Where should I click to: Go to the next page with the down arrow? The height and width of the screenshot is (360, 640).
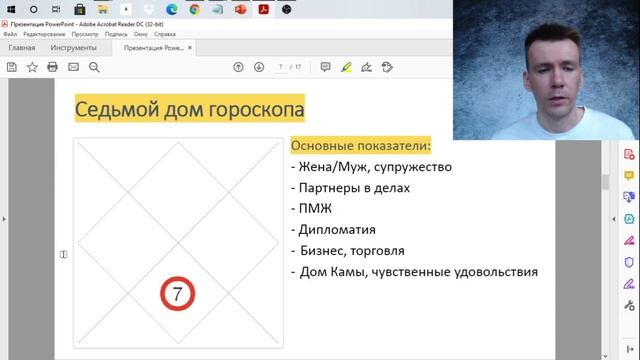click(x=259, y=67)
